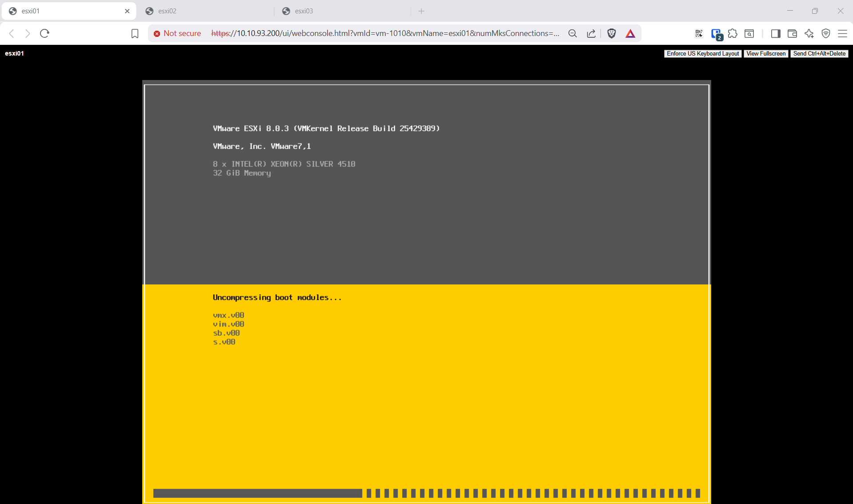
Task: Click the "sb.v00" module line
Action: coord(226,333)
